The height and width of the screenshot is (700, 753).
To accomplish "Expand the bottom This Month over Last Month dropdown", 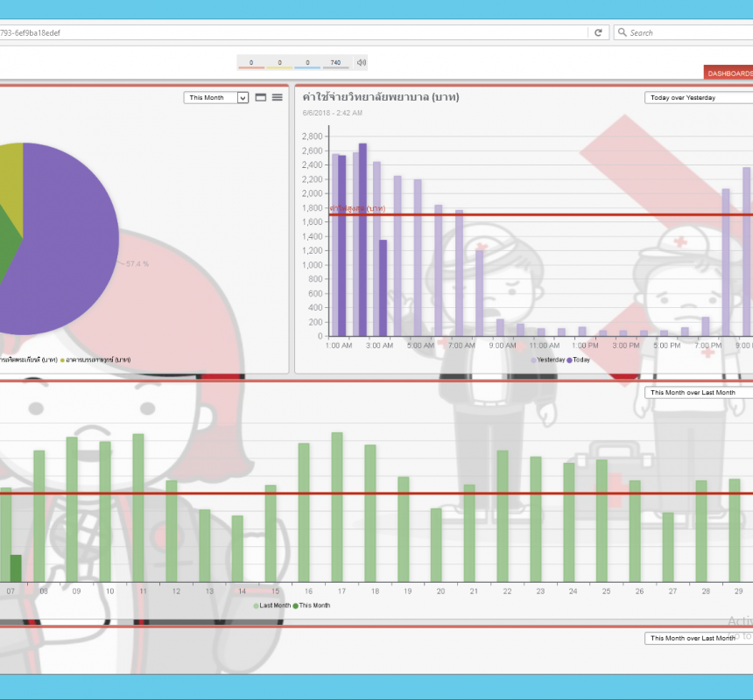I will coord(698,639).
